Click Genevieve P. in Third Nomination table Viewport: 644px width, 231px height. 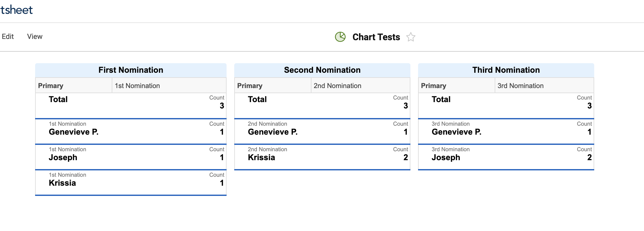456,132
